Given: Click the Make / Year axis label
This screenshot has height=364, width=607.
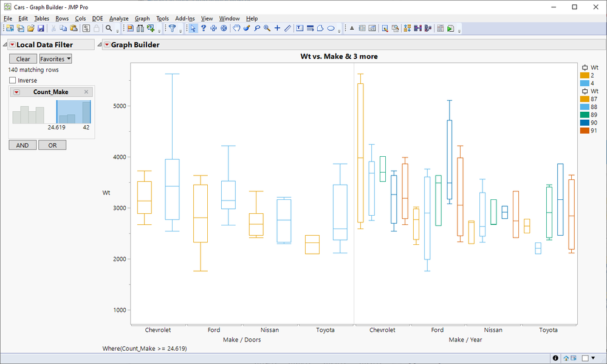Looking at the screenshot, I should (465, 340).
